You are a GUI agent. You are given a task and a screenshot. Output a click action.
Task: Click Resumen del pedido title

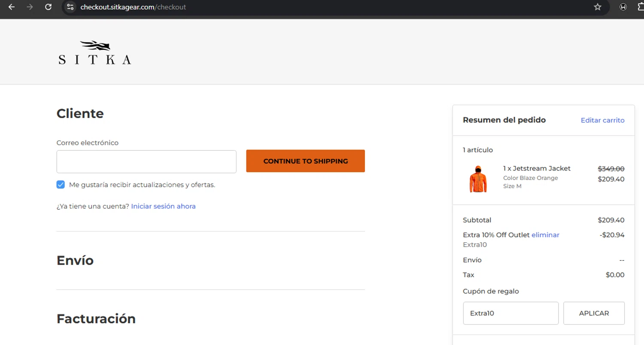(504, 120)
